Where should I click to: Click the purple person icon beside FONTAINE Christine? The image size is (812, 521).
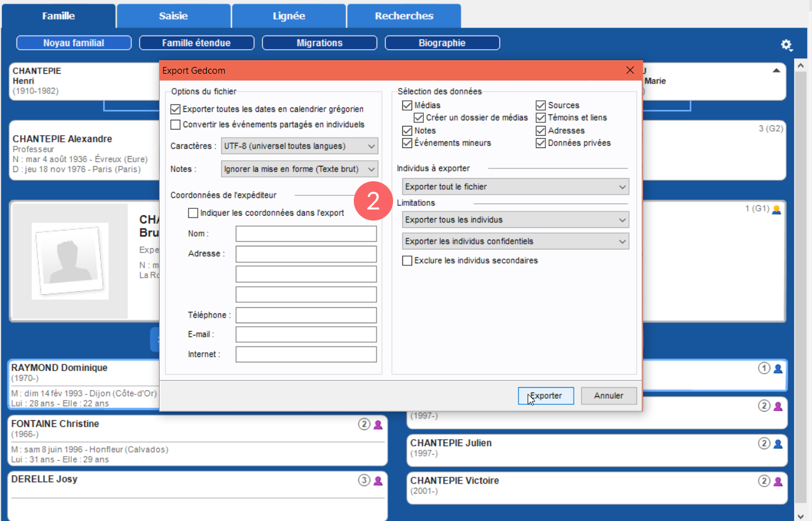click(x=378, y=425)
